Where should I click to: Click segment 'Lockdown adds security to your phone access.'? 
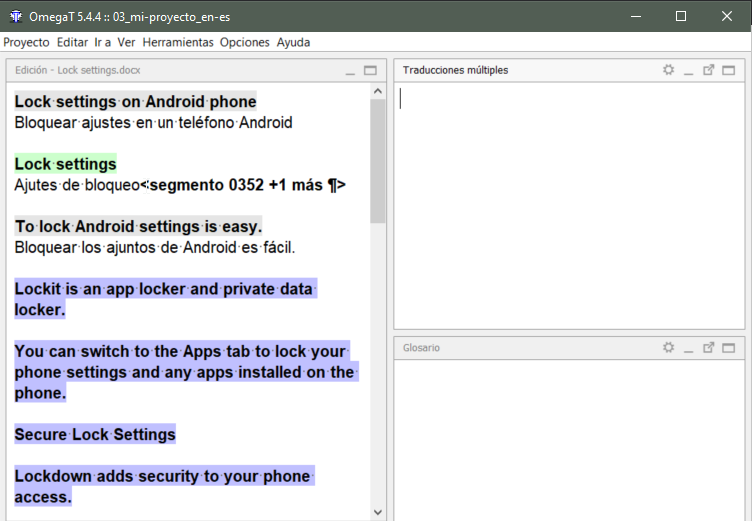click(x=164, y=486)
